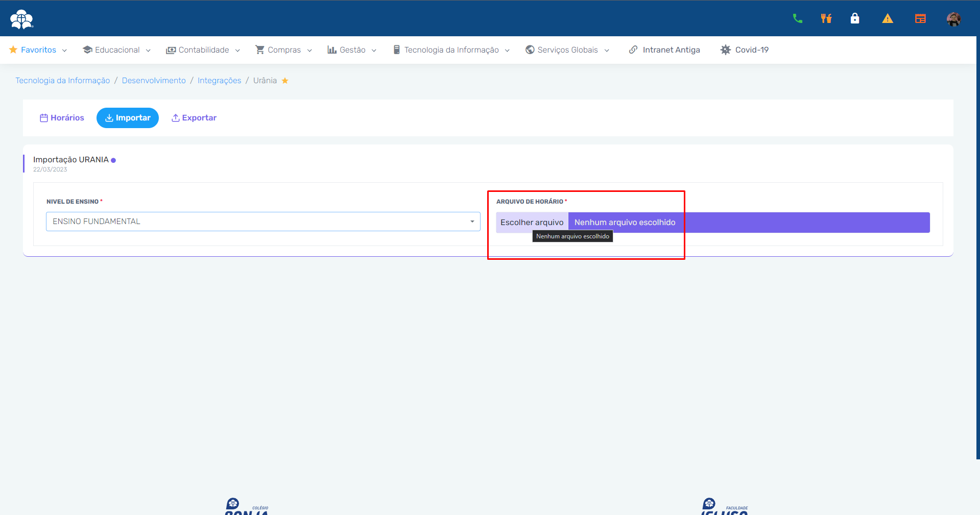The width and height of the screenshot is (980, 515).
Task: Open the user profile avatar
Action: pos(953,19)
